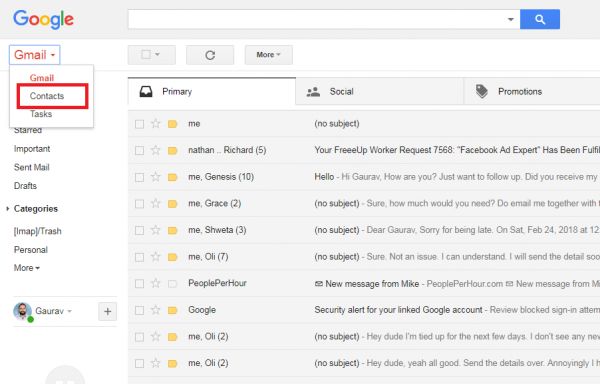Mark PeoplePerHour email as important
Image resolution: width=600 pixels, height=384 pixels.
coord(173,283)
